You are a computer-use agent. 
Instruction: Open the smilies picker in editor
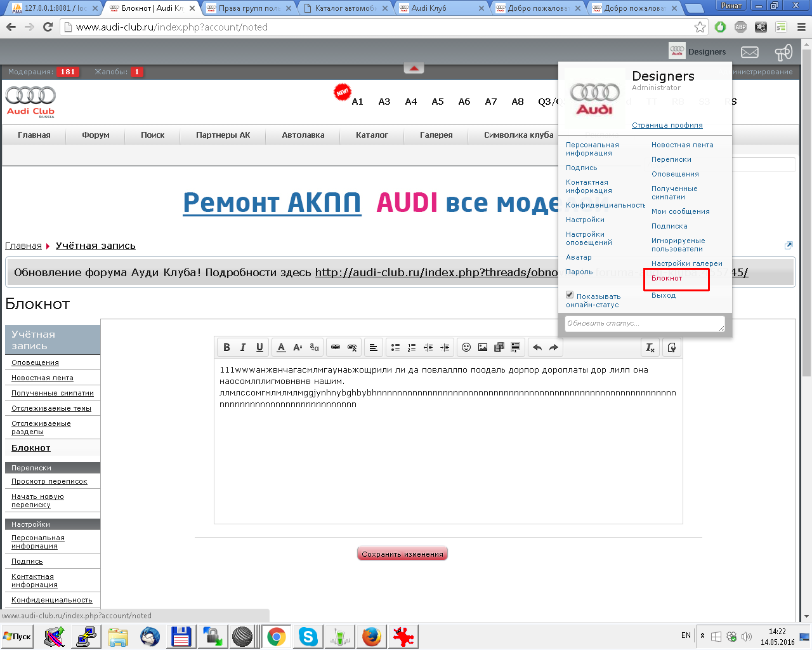pos(466,347)
